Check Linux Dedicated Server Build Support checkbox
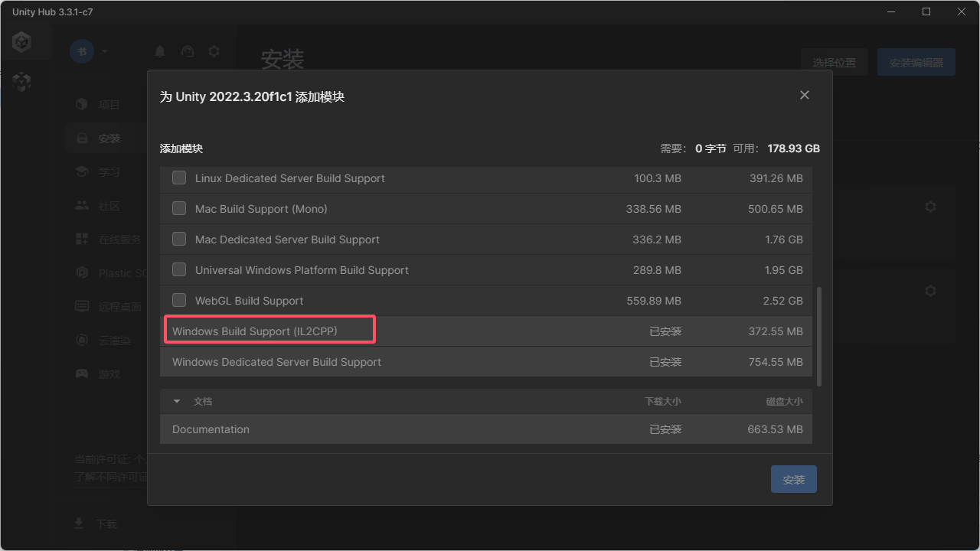Image resolution: width=980 pixels, height=551 pixels. coord(179,178)
